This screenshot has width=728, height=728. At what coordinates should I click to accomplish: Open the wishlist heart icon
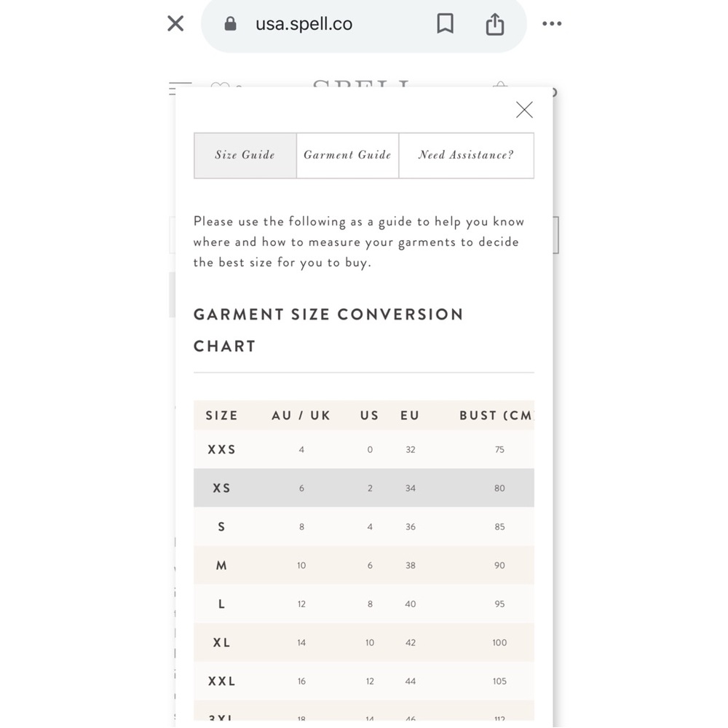coord(220,86)
